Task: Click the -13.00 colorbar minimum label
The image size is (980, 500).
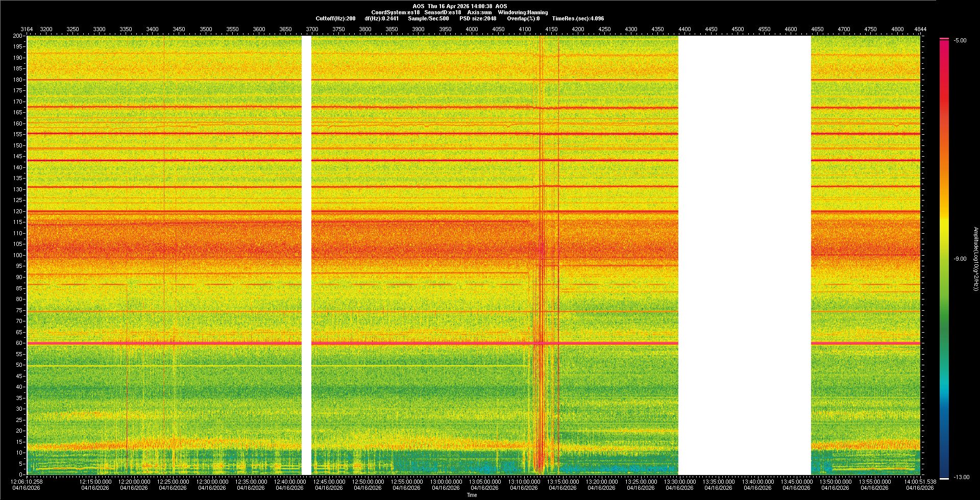Action: [x=961, y=478]
